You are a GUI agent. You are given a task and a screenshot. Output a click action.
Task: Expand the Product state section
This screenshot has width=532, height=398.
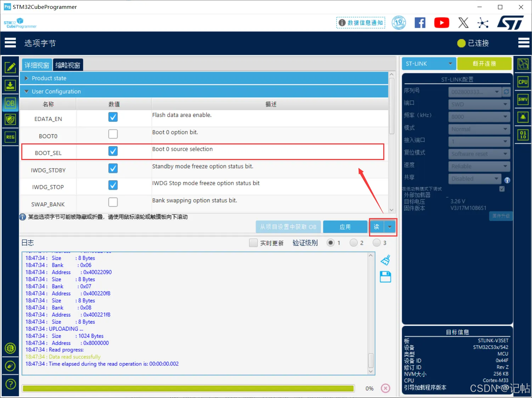coord(204,78)
